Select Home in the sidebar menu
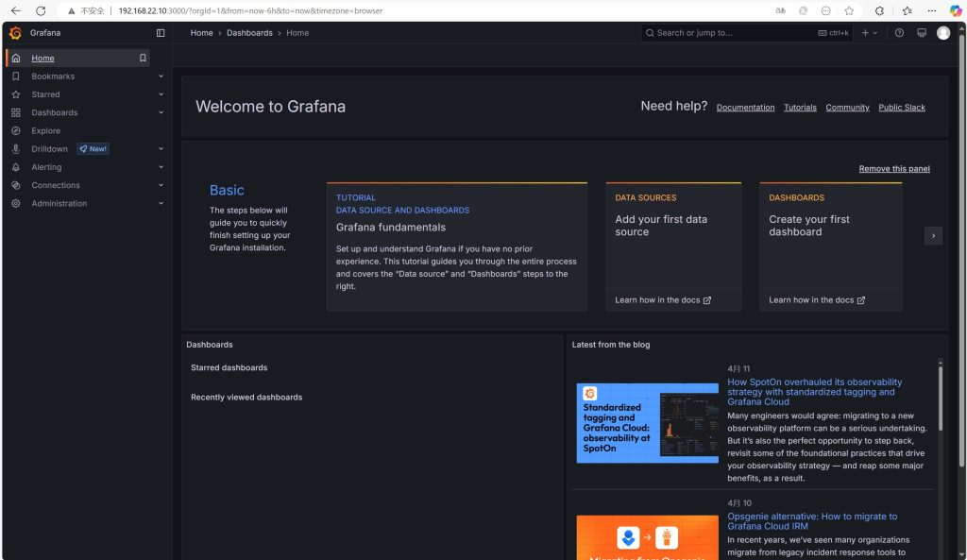Screen dimensions: 967x560 42,58
